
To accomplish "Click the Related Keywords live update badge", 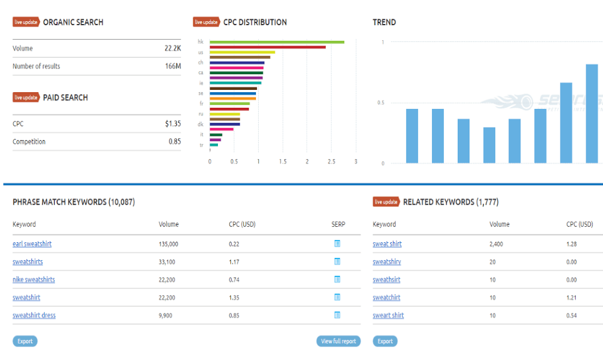I will 386,202.
